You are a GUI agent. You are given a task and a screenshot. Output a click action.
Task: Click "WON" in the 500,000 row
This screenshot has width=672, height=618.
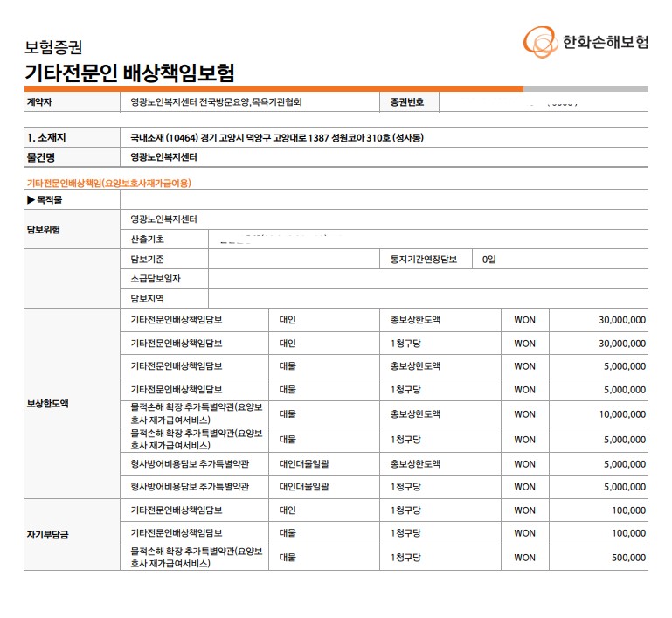tap(524, 558)
